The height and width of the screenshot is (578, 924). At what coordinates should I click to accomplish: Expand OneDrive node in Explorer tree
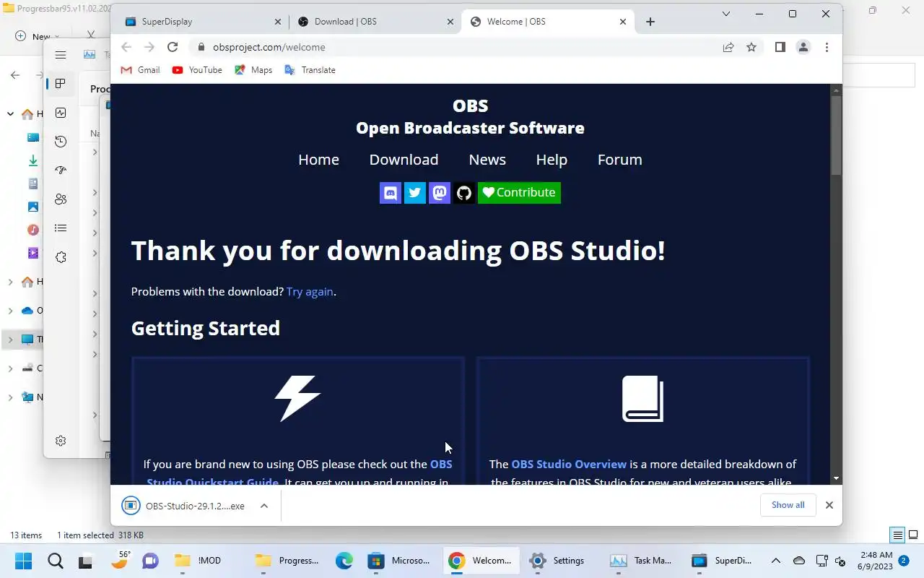point(10,311)
